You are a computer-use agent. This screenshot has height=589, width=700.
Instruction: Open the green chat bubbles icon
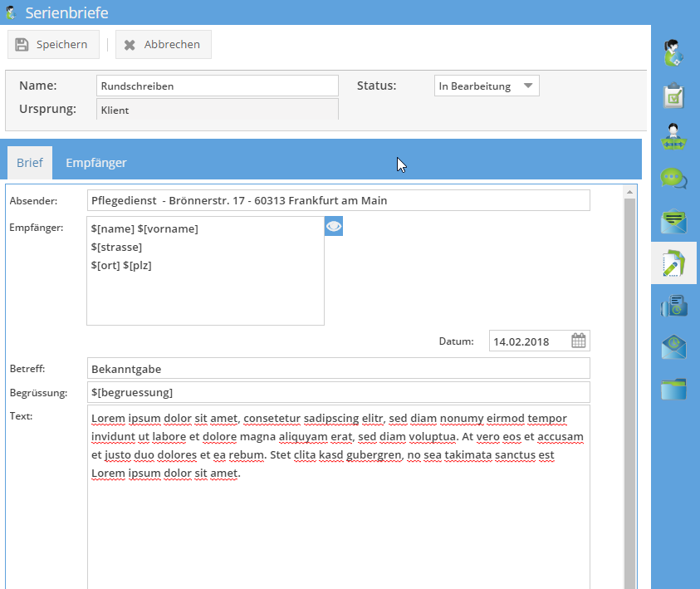(x=673, y=179)
